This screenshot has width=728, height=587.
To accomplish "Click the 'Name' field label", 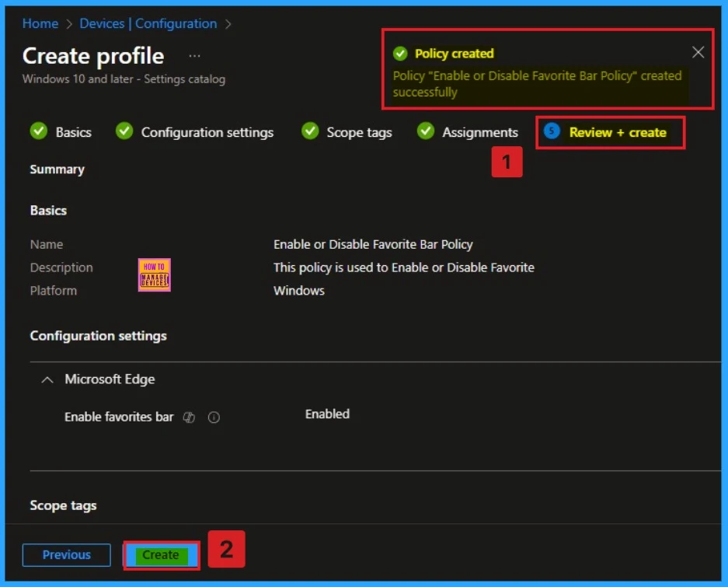I will pos(47,244).
